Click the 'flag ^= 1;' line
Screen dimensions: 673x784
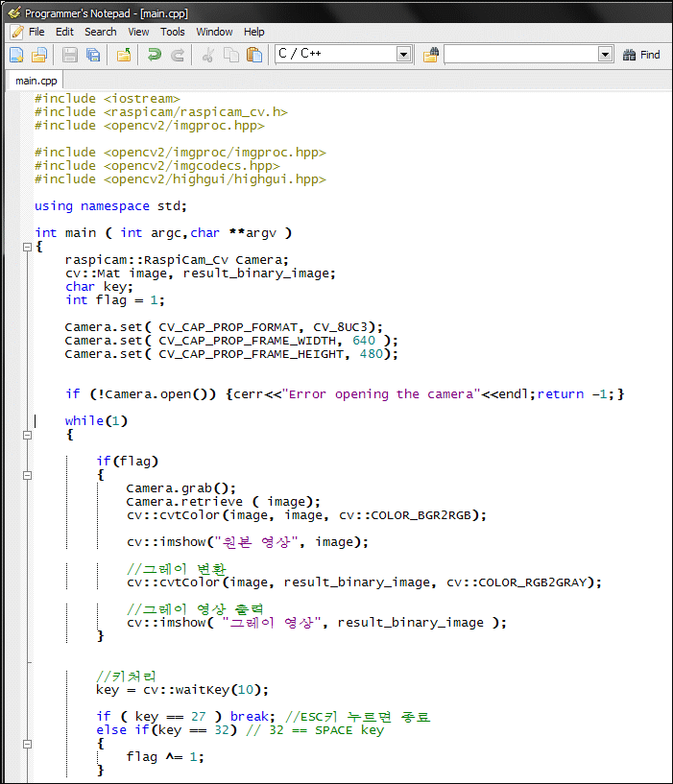coord(165,757)
